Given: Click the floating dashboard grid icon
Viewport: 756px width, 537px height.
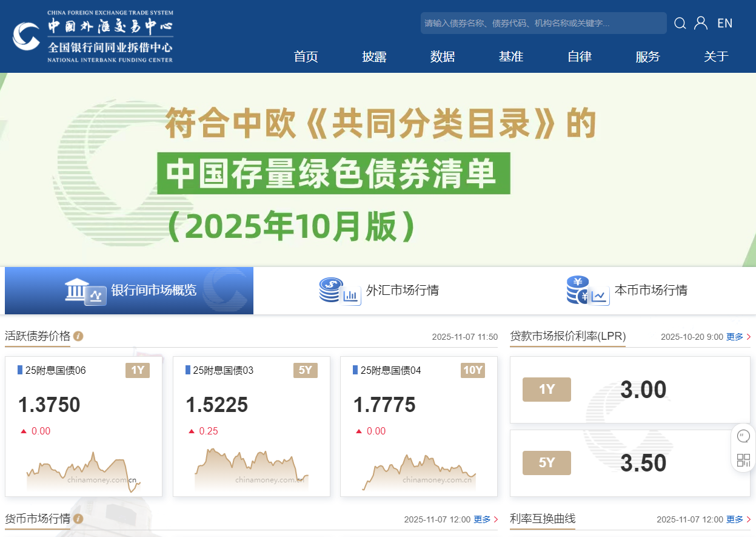Looking at the screenshot, I should [743, 460].
